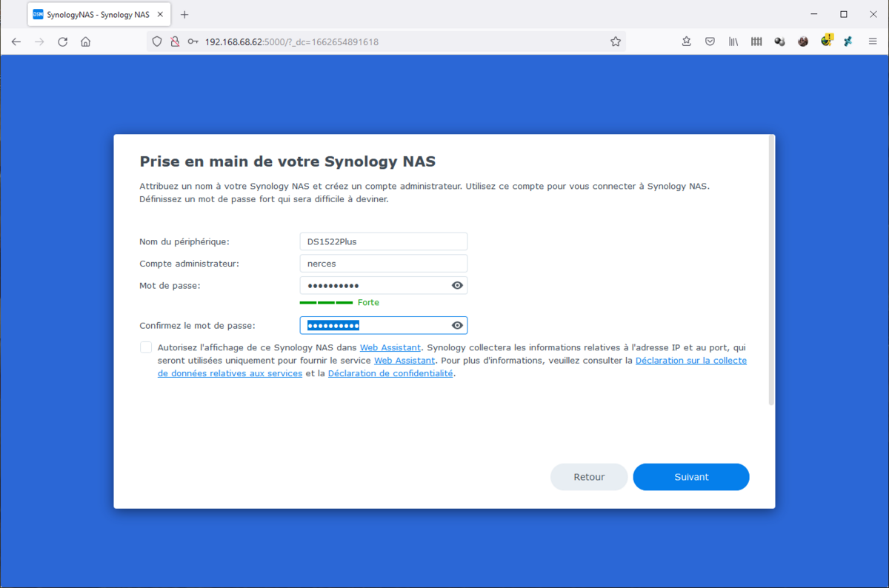Click the Retour button

point(589,477)
